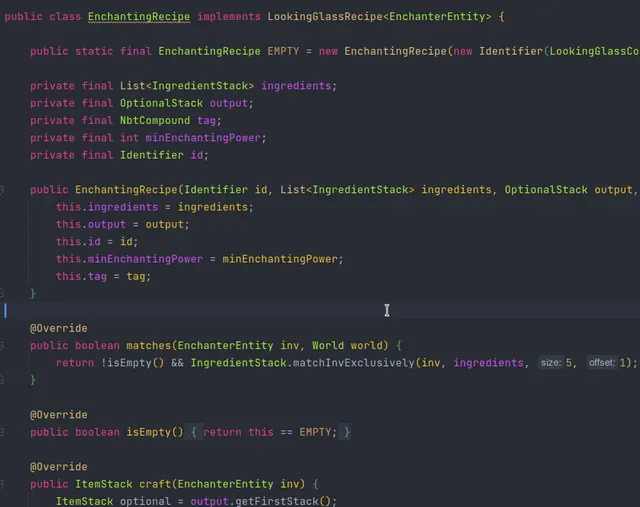The height and width of the screenshot is (507, 640).
Task: Expand the folded closing brace after EMPTY;
Action: pos(347,432)
